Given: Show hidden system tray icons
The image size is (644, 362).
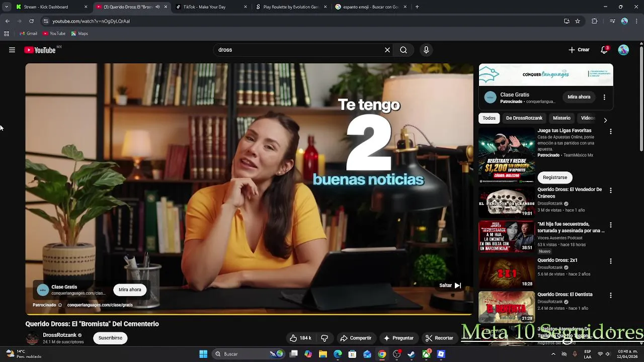Looking at the screenshot, I should tap(553, 354).
